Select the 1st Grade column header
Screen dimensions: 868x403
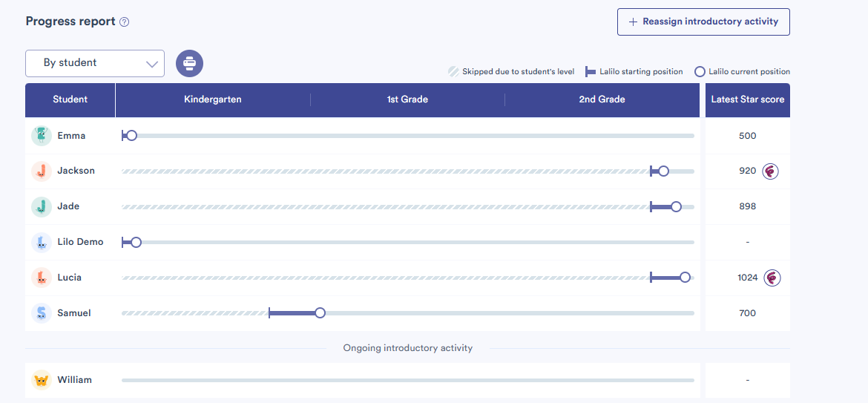point(407,99)
